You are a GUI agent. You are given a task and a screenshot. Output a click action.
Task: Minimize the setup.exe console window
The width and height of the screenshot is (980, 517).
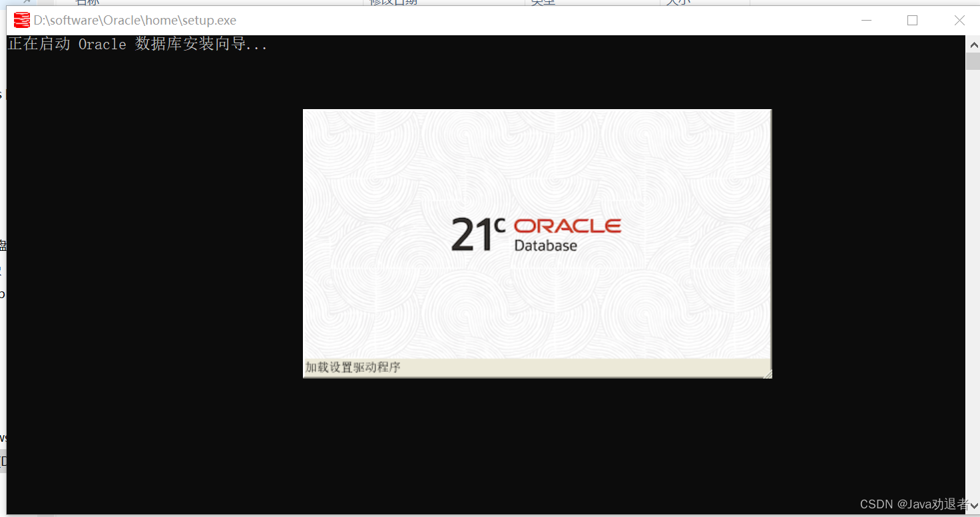click(865, 20)
